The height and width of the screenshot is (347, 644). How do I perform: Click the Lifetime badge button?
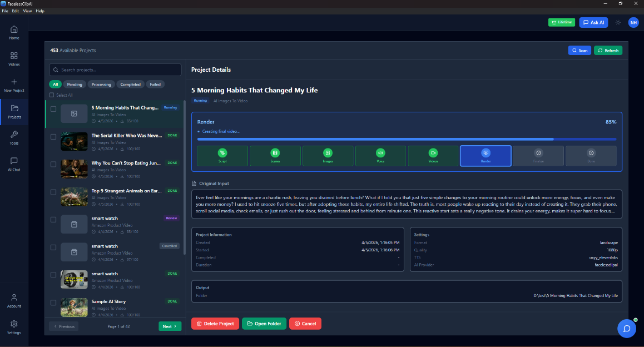point(562,22)
